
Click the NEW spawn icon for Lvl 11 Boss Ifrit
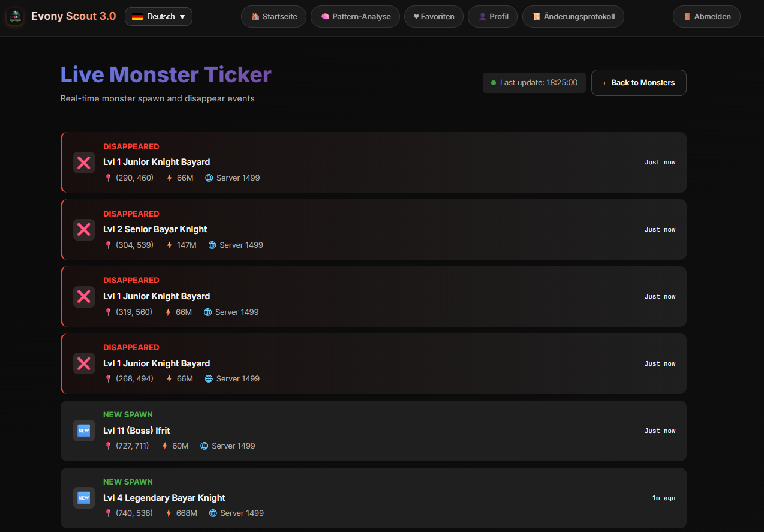pos(83,430)
